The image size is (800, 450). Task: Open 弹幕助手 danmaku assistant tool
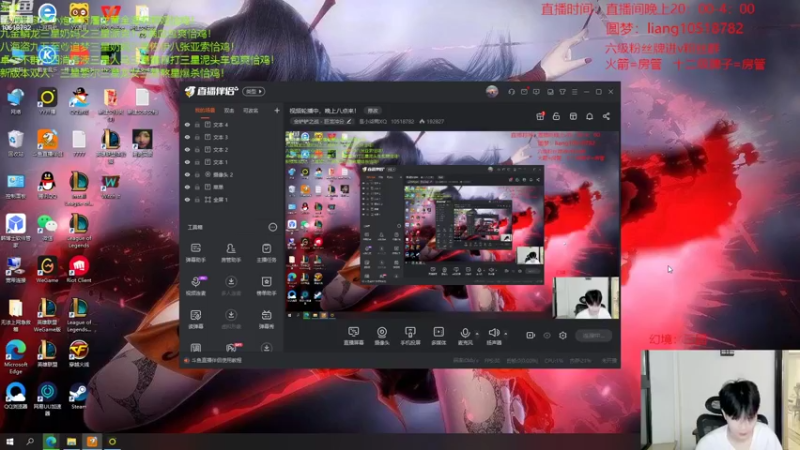[x=195, y=253]
